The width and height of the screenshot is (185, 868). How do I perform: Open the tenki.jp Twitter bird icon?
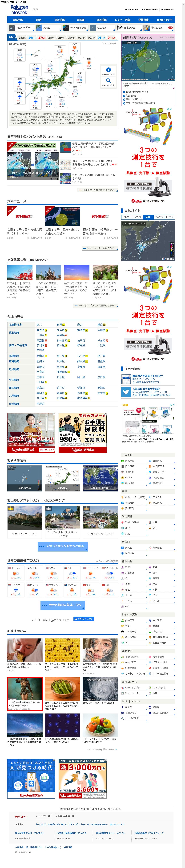126,392
